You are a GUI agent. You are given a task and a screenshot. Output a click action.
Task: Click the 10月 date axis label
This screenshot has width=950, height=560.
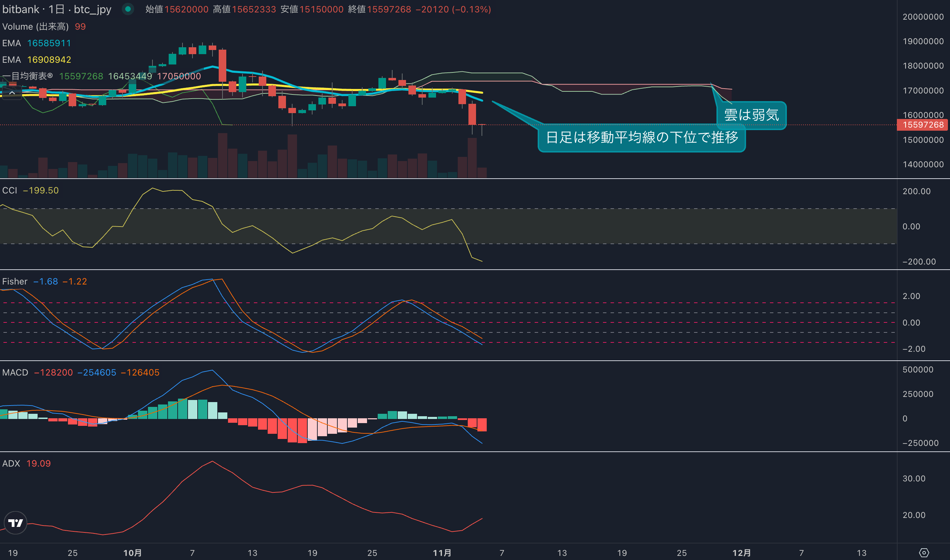132,553
